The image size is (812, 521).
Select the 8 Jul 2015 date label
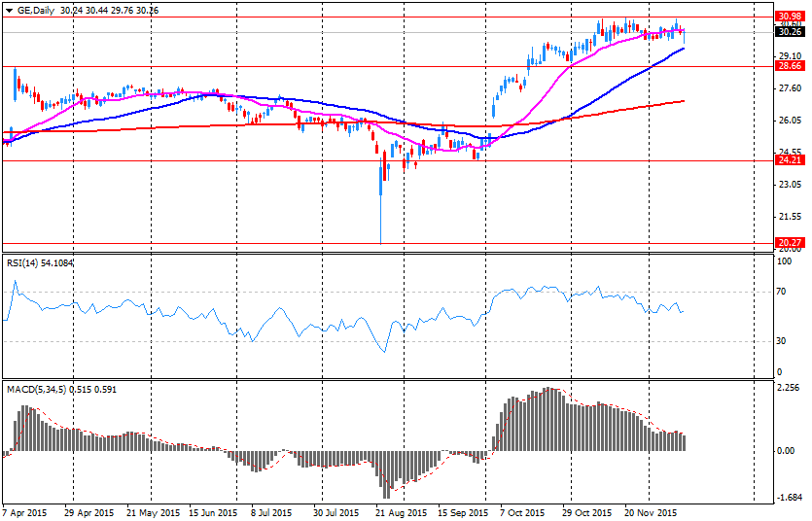click(271, 512)
